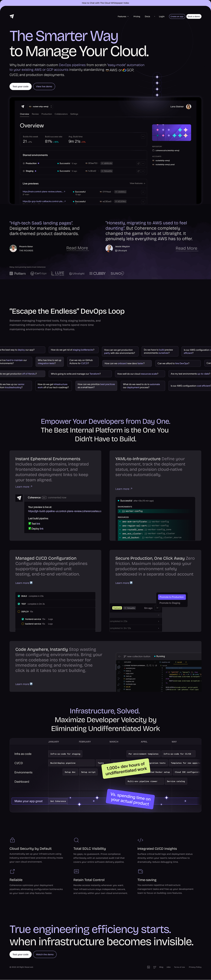Click Phoenix Baker's avatar
The image size is (211, 980).
pyautogui.click(x=13, y=248)
